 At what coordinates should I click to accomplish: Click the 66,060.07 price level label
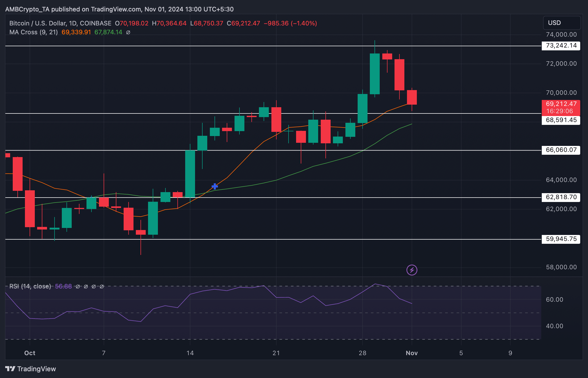[x=561, y=150]
